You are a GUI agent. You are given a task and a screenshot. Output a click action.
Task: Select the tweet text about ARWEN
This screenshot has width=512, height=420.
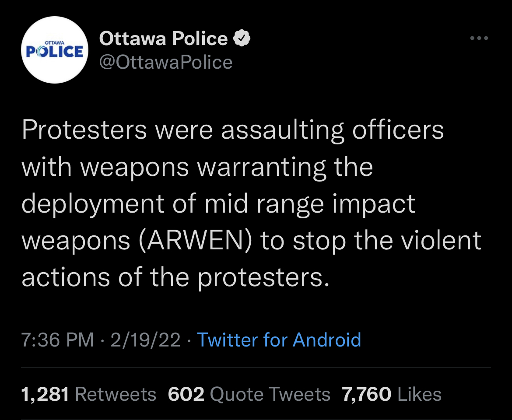coord(251,203)
